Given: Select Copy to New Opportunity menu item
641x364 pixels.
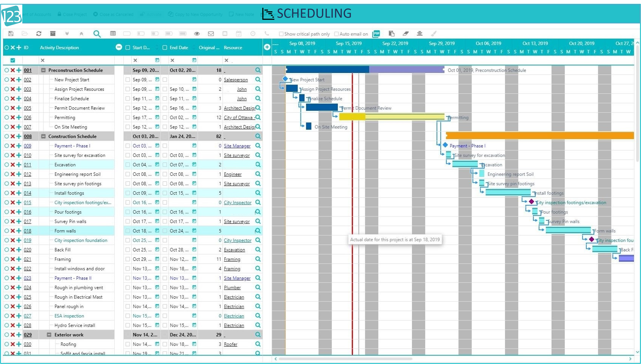Looking at the screenshot, I should click(x=199, y=15).
